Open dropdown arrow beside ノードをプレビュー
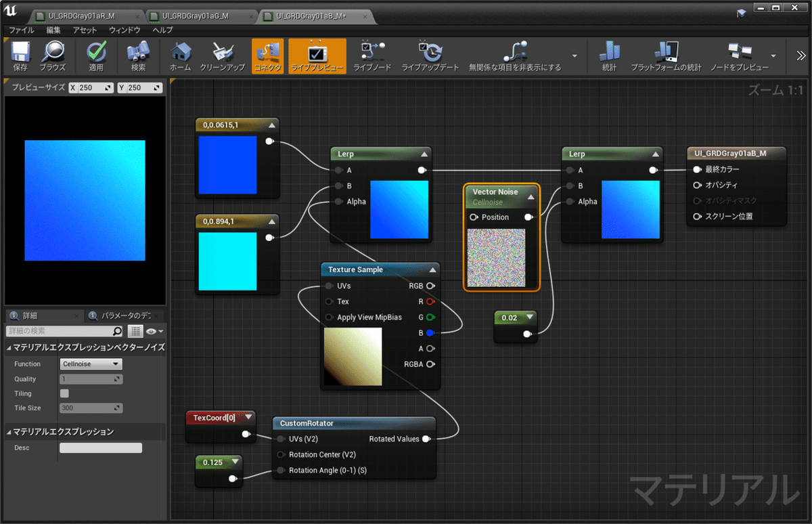Viewport: 812px width, 524px height. [773, 56]
